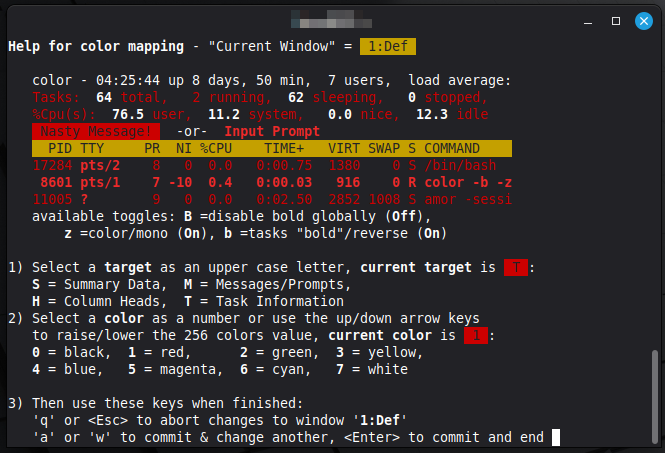
Task: Click the red current target T box
Action: pos(516,268)
